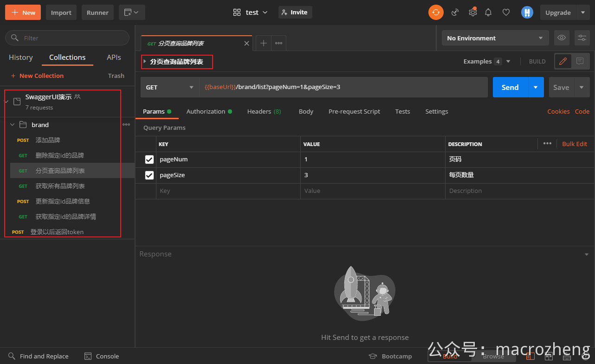Viewport: 595px width, 364px height.
Task: Open the Pre-request Script tab
Action: tap(354, 111)
